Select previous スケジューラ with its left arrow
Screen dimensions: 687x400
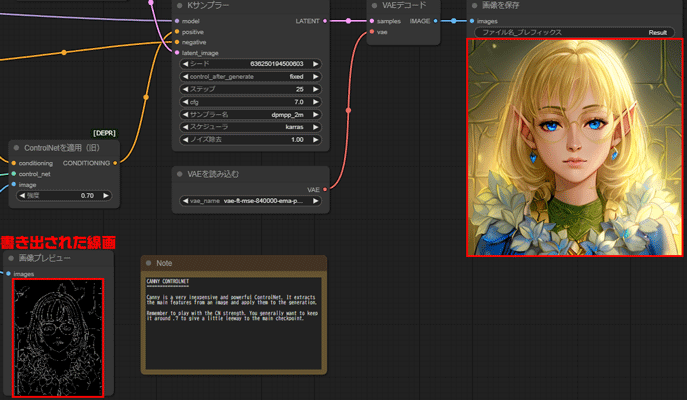(185, 127)
